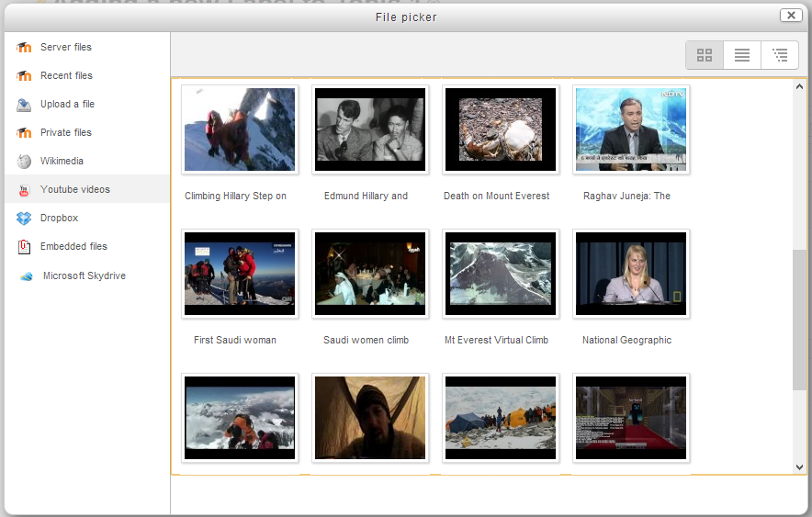
Task: Click the Private files icon
Action: 24,133
